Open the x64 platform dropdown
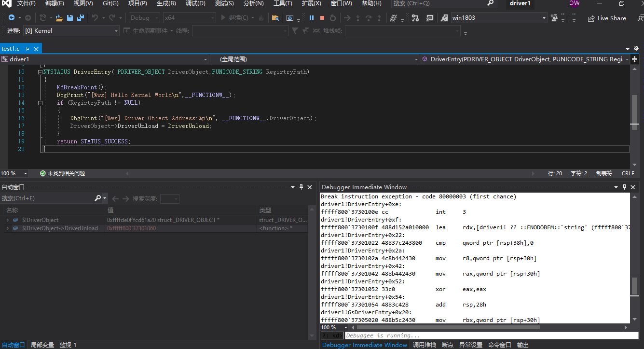Screen dimensions: 644x349 point(189,18)
